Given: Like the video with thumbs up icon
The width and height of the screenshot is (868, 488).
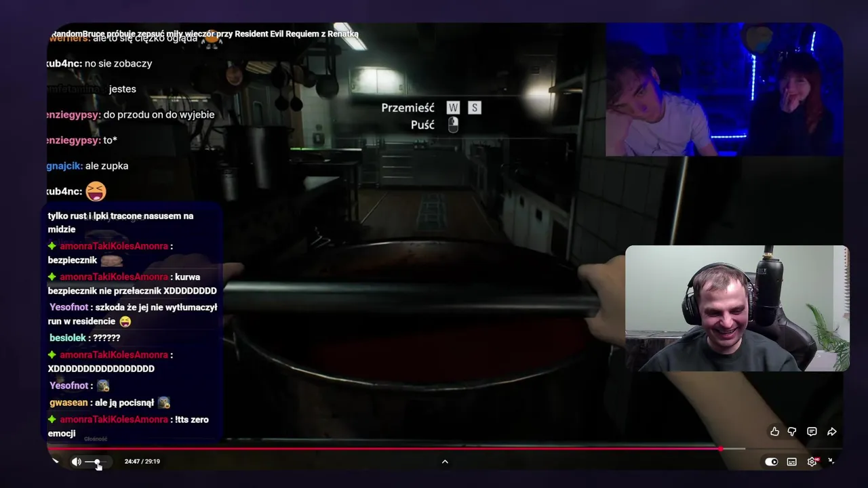Looking at the screenshot, I should (774, 432).
